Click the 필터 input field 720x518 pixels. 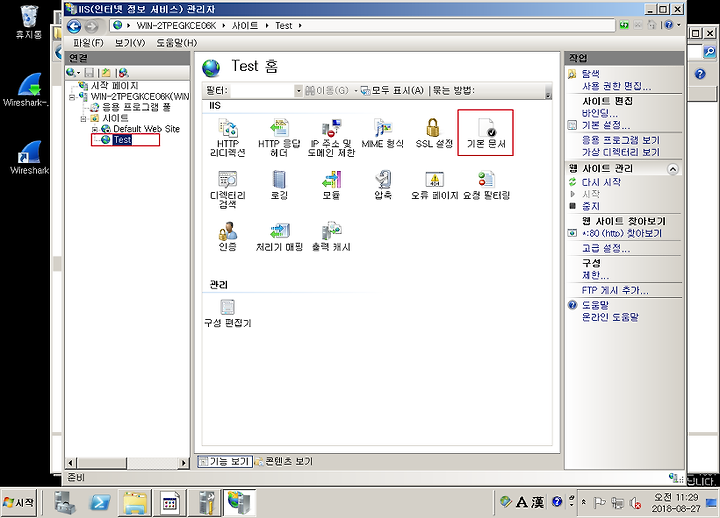[x=262, y=90]
